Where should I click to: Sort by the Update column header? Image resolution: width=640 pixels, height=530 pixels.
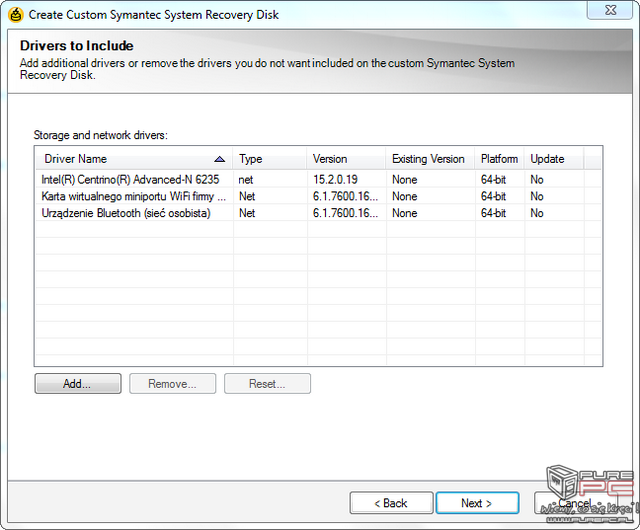(x=554, y=159)
